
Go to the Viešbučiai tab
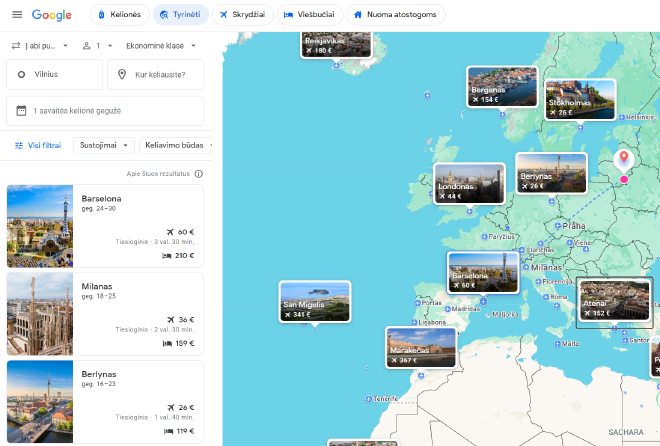pyautogui.click(x=310, y=15)
